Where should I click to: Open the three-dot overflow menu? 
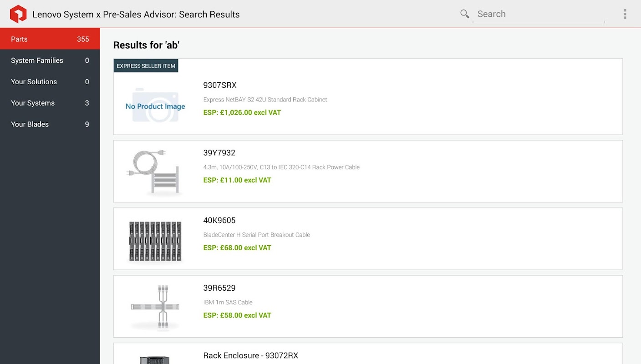click(x=625, y=14)
